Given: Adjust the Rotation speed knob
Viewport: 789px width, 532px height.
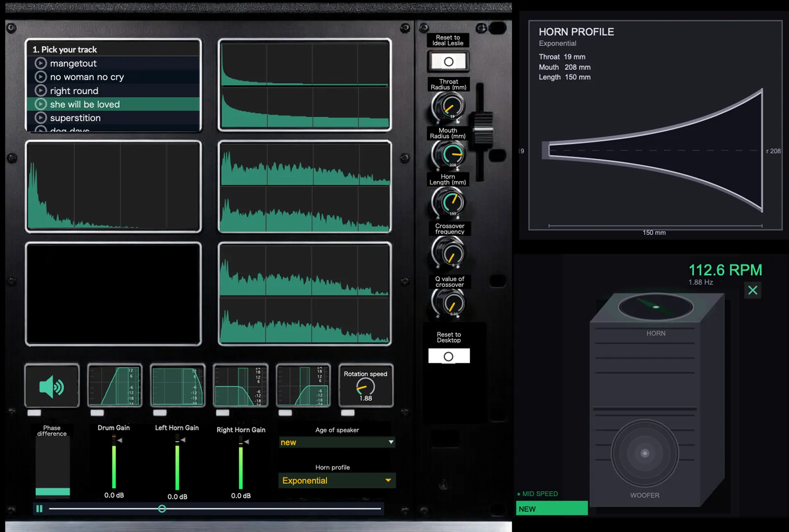Looking at the screenshot, I should [x=365, y=387].
